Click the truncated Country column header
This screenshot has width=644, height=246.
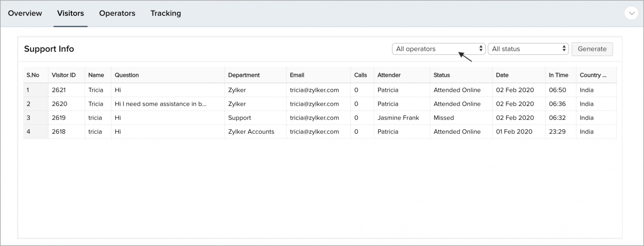click(x=593, y=75)
